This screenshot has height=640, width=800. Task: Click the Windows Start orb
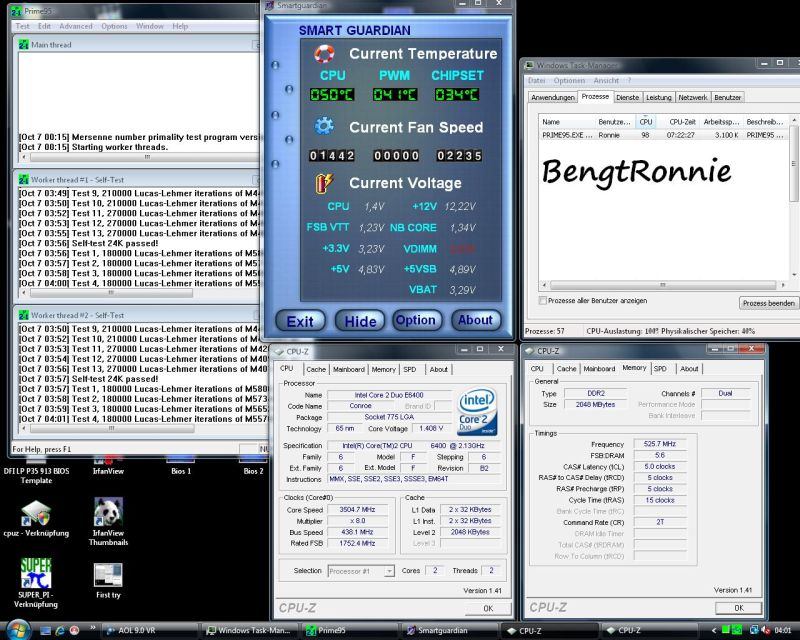[x=18, y=630]
